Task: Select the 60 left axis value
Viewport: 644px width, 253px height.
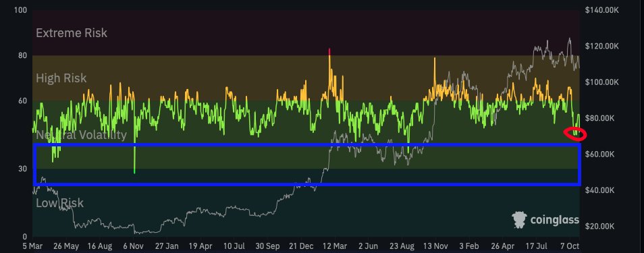Action: pyautogui.click(x=22, y=101)
